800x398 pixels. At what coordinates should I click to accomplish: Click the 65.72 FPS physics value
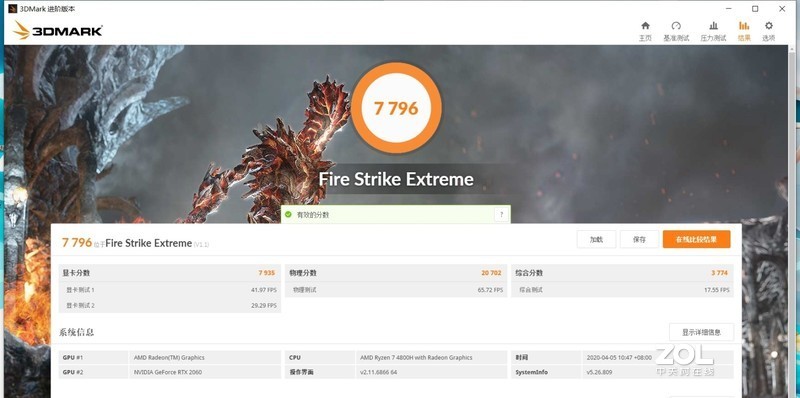490,290
